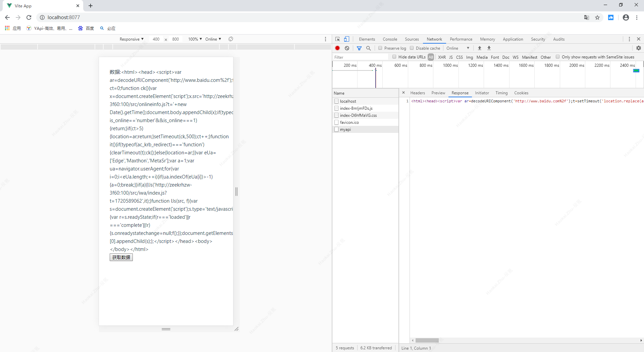The height and width of the screenshot is (352, 644).
Task: Open new browser tab
Action: pyautogui.click(x=91, y=6)
